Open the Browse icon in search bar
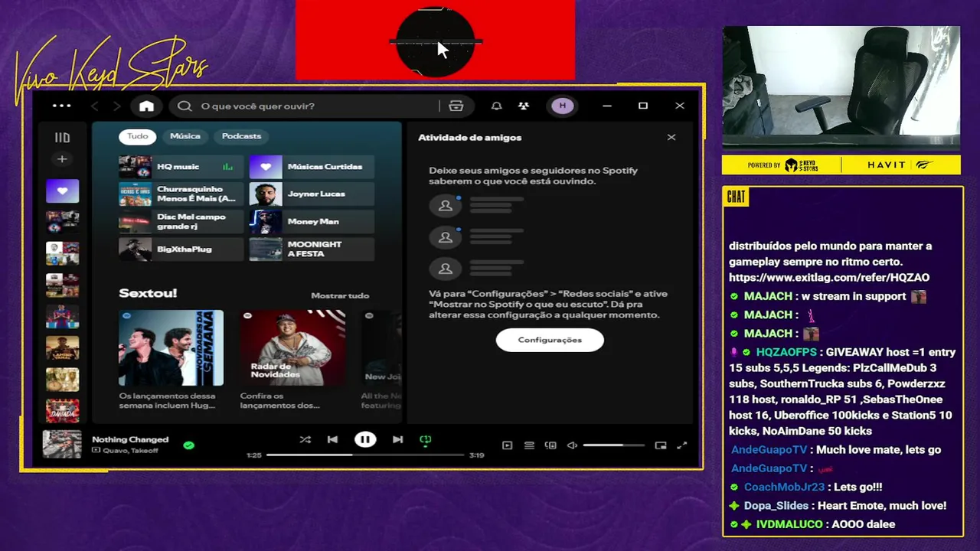 click(x=456, y=106)
